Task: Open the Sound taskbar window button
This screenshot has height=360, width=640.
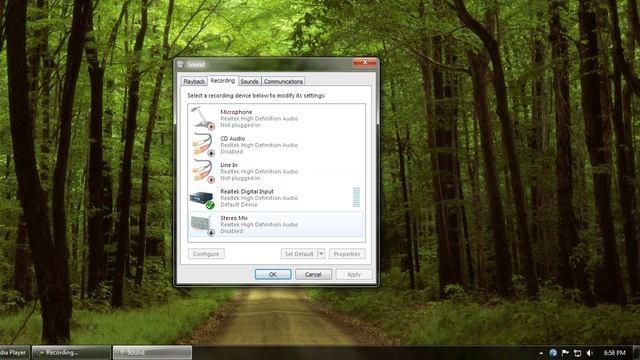Action: [x=152, y=353]
